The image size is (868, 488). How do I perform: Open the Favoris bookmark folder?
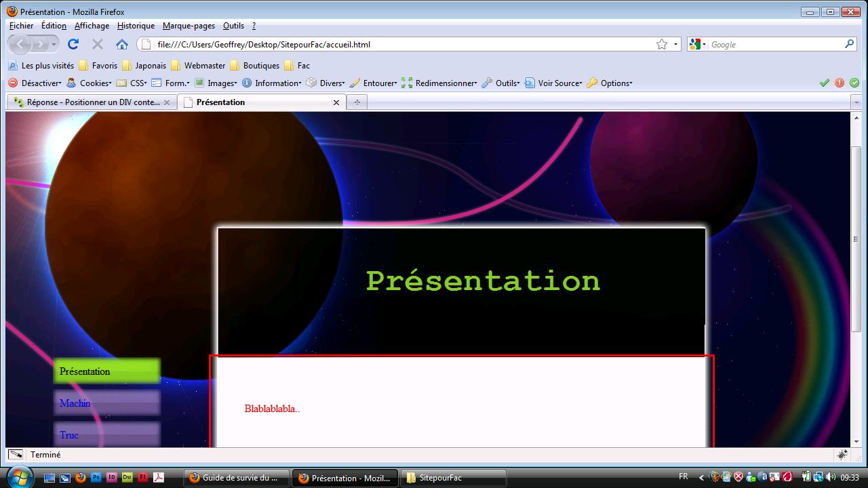coord(98,66)
